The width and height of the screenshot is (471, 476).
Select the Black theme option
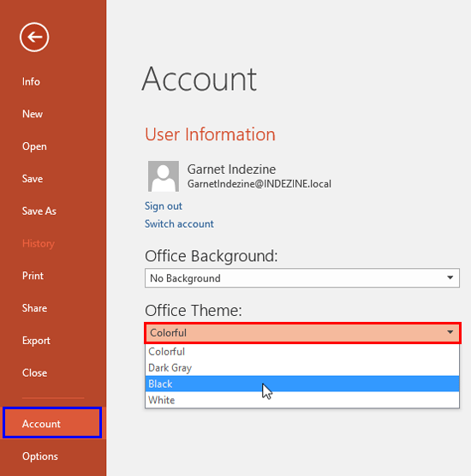302,384
